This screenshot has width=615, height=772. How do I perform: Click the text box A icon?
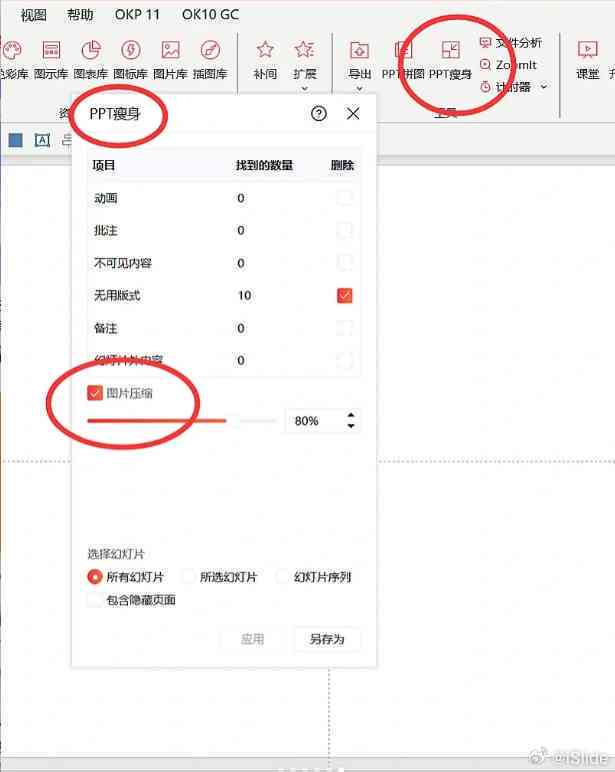42,140
